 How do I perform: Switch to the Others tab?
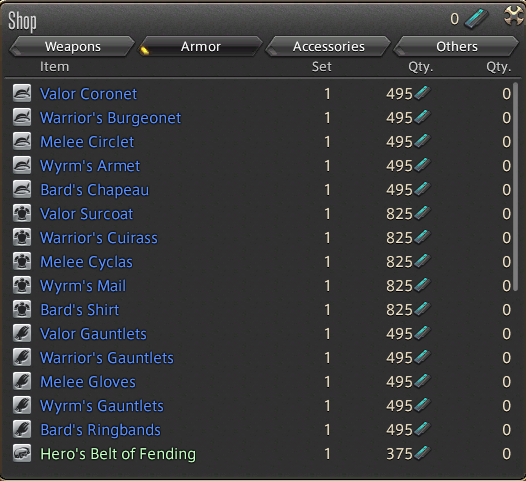[x=457, y=46]
